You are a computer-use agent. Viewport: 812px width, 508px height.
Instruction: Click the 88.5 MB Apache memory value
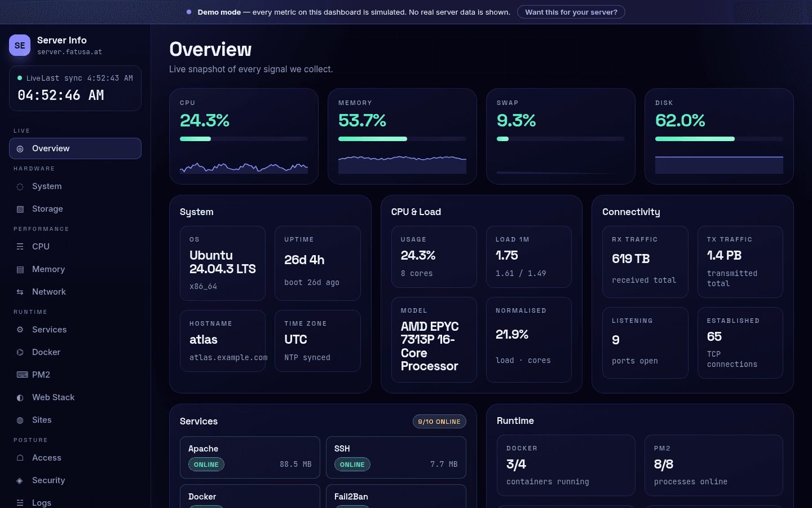[x=295, y=465]
